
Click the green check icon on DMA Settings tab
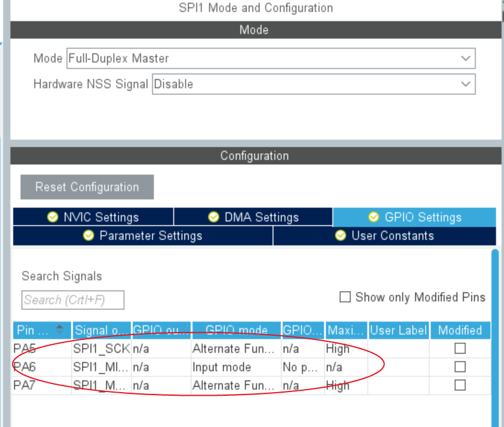(213, 217)
